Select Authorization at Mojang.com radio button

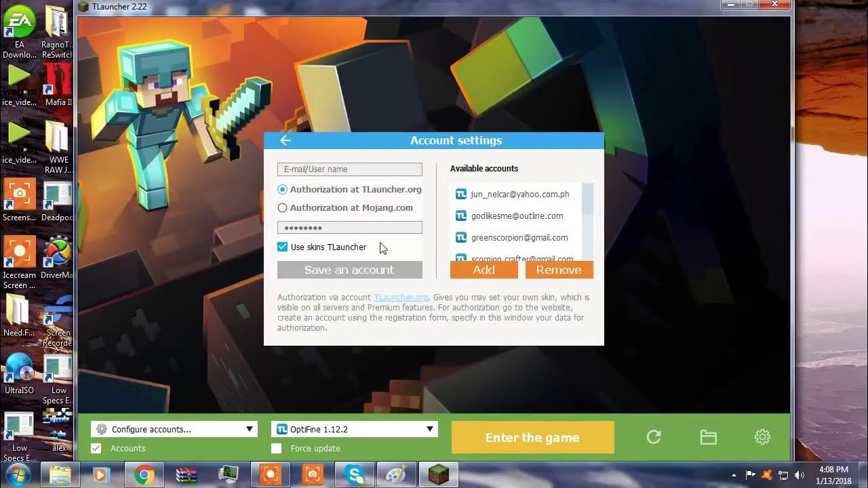click(x=282, y=207)
